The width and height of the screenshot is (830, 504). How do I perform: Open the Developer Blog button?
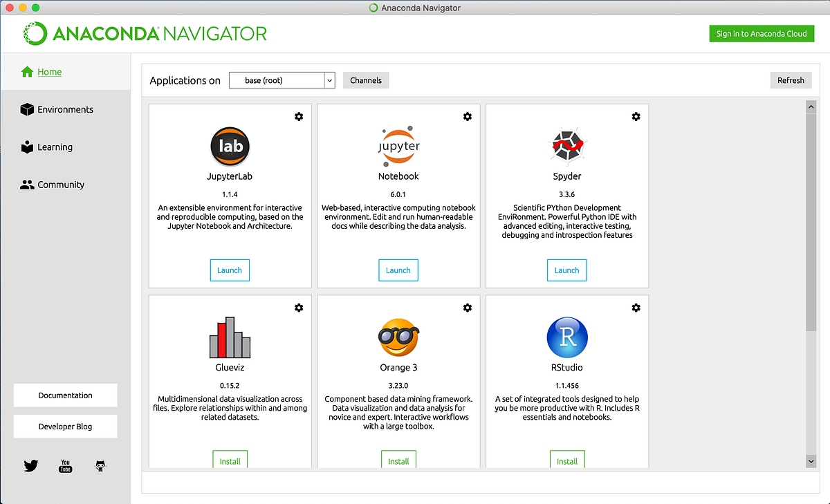pos(66,427)
